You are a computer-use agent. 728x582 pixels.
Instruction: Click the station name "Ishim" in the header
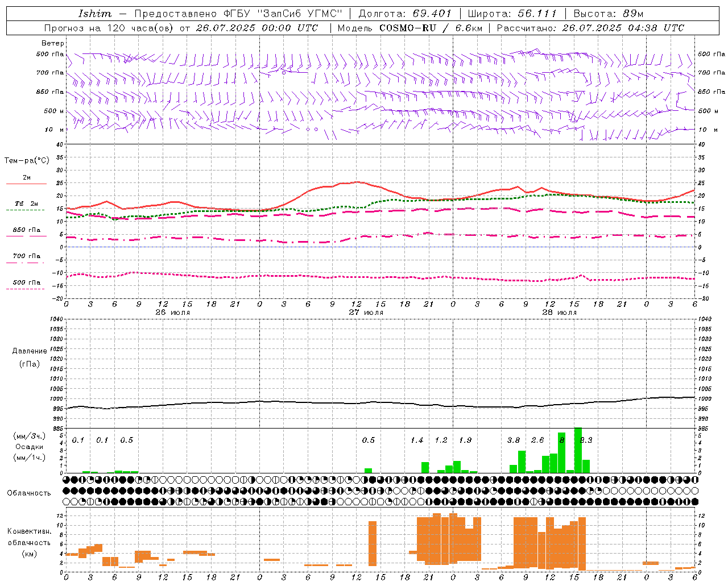(95, 14)
